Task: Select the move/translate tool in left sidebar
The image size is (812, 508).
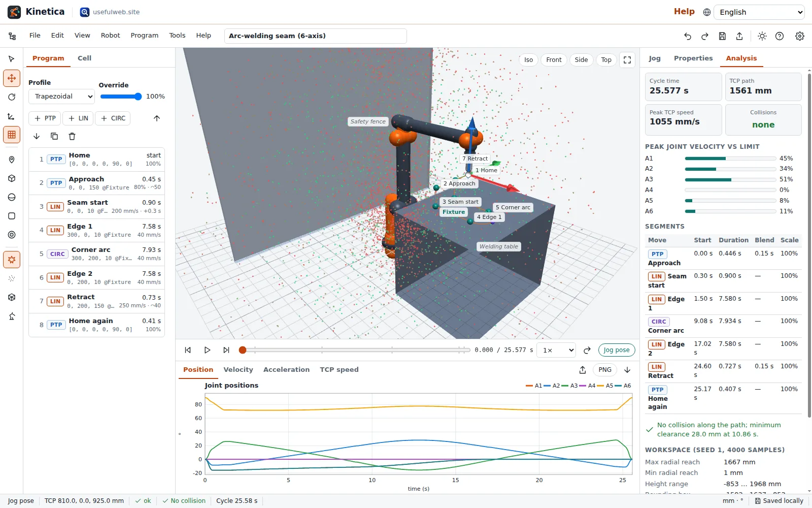Action: [x=12, y=78]
